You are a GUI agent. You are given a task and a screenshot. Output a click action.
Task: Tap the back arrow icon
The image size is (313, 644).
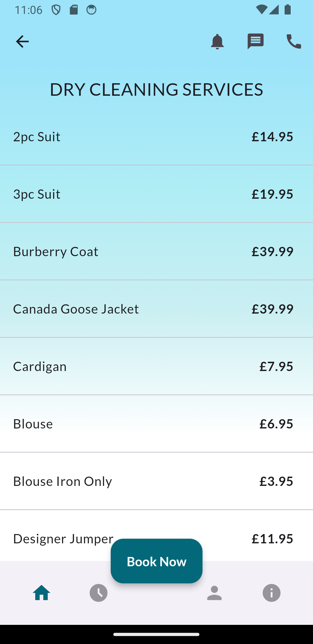click(x=22, y=41)
